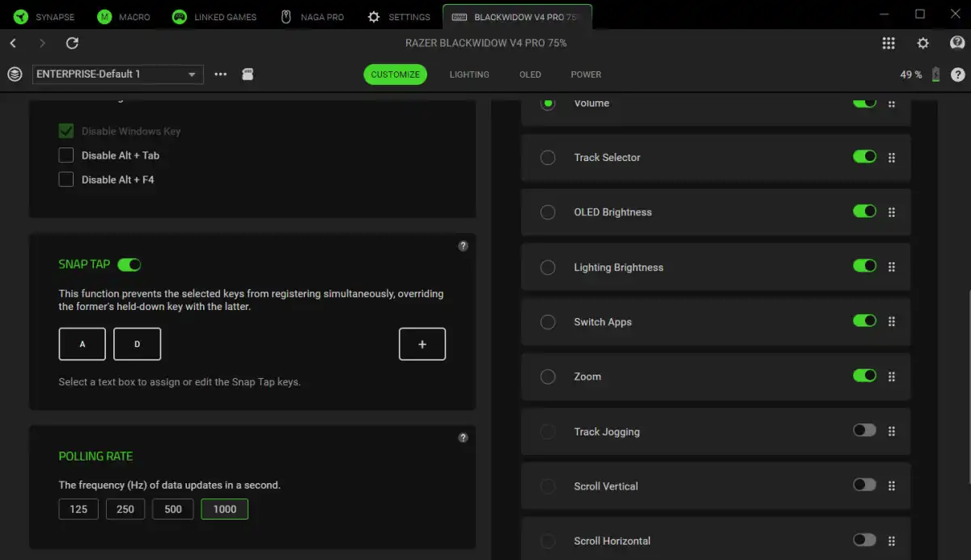The height and width of the screenshot is (560, 971).
Task: Open the Linked Games section
Action: [214, 16]
